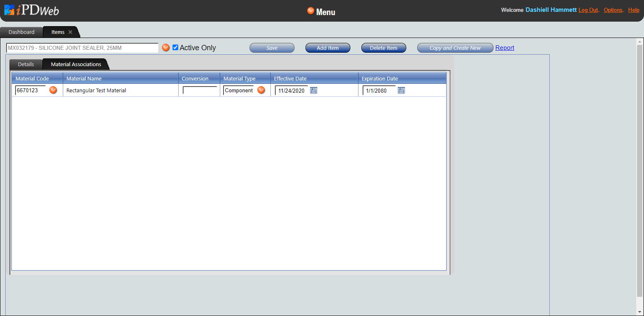Click the vertical scrollbar down arrow

point(640,312)
